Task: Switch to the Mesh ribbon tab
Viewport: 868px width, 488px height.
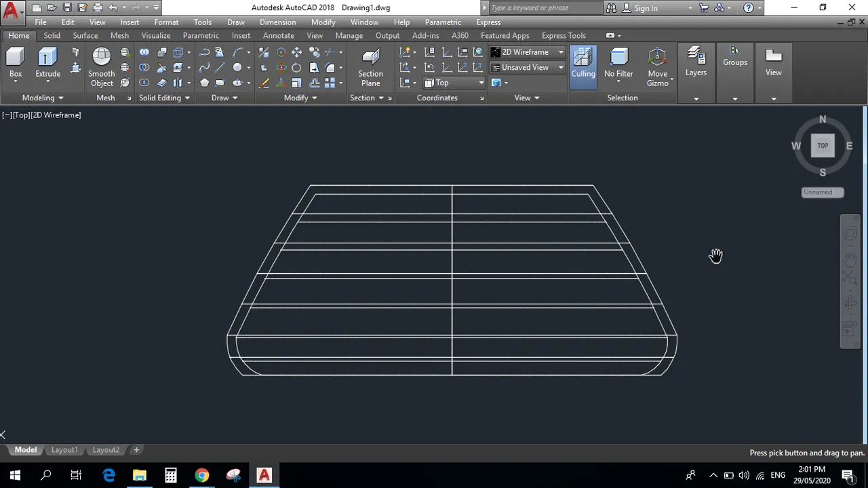Action: (x=119, y=35)
